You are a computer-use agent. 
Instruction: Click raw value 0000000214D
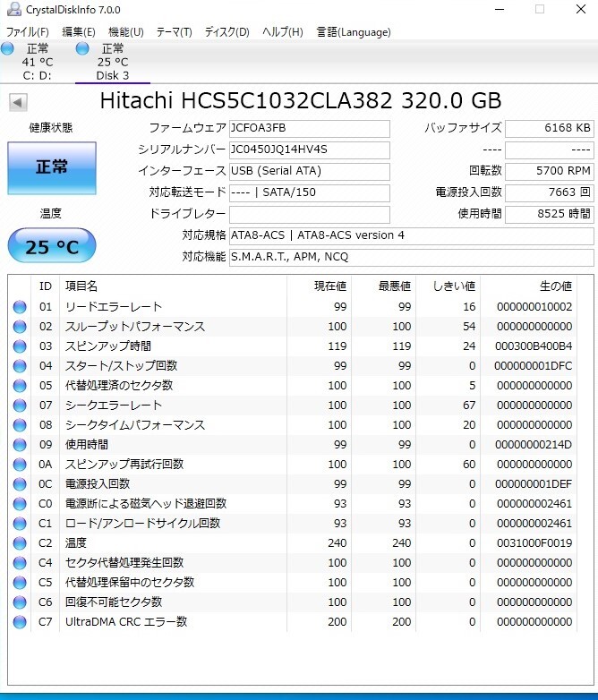534,445
